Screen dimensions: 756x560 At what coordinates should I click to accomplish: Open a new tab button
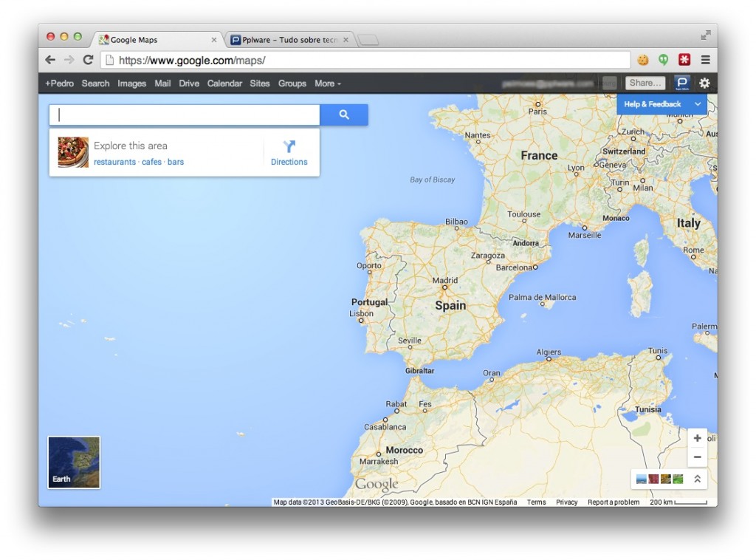(x=368, y=41)
